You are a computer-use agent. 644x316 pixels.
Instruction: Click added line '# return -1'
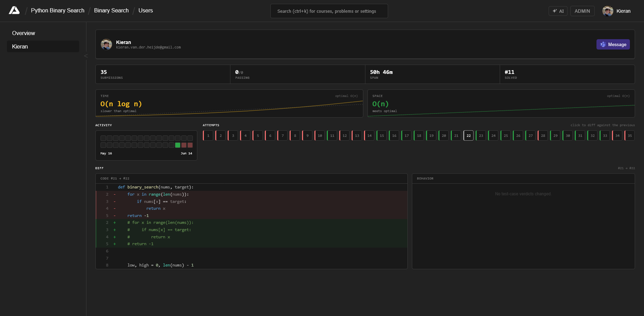[x=251, y=244]
